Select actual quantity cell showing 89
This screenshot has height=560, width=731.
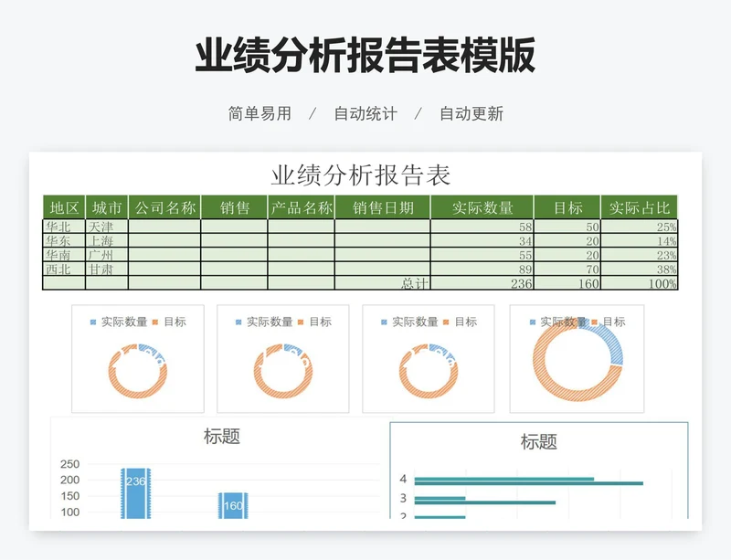coord(482,269)
